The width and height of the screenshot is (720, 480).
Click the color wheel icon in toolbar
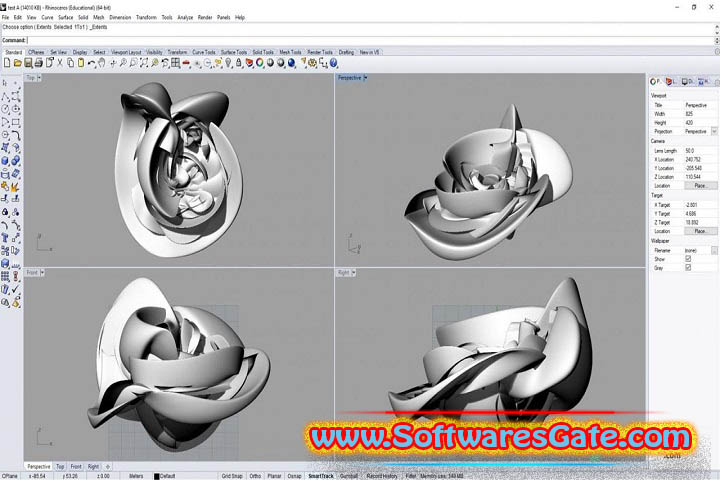coord(260,63)
